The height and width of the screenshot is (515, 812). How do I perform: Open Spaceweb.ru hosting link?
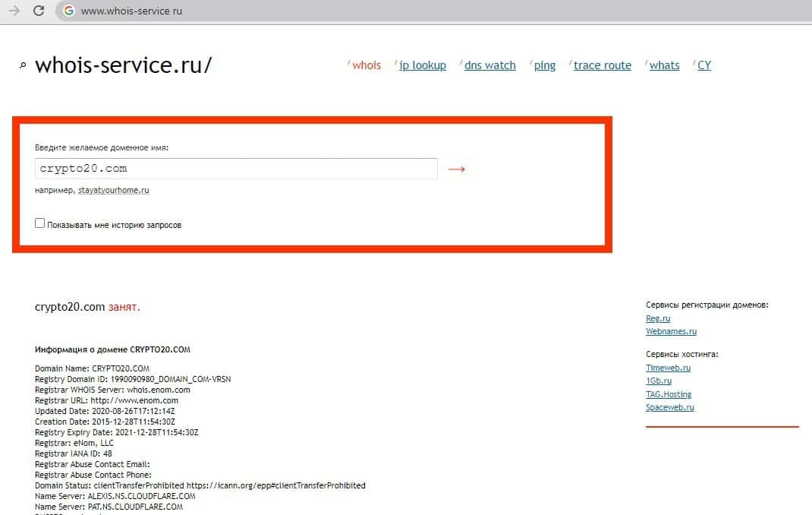(x=669, y=407)
